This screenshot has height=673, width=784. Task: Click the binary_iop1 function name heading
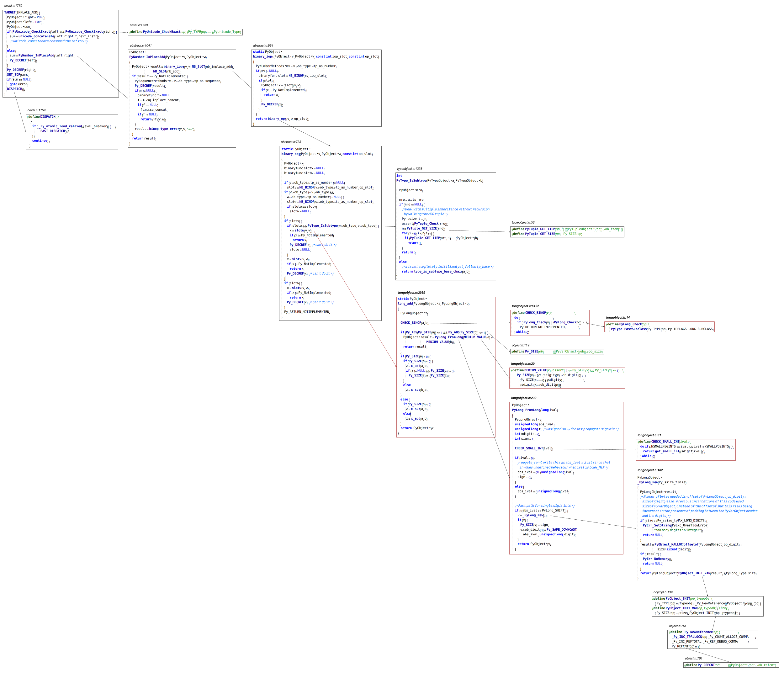[x=263, y=56]
